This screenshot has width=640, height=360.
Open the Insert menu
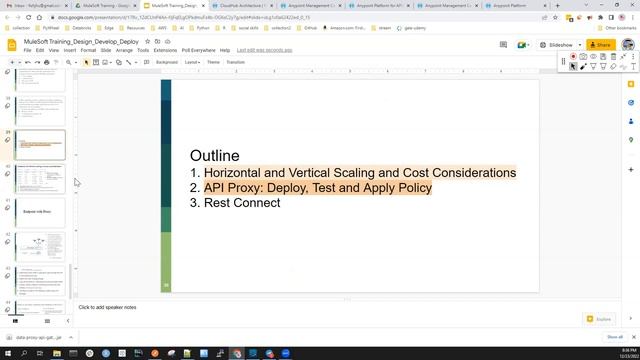tap(70, 50)
